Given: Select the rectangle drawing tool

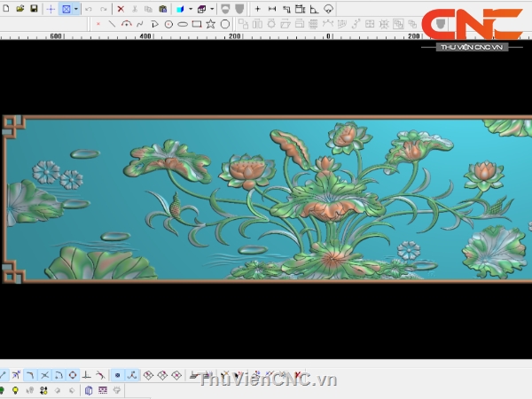Looking at the screenshot, I should point(197,24).
